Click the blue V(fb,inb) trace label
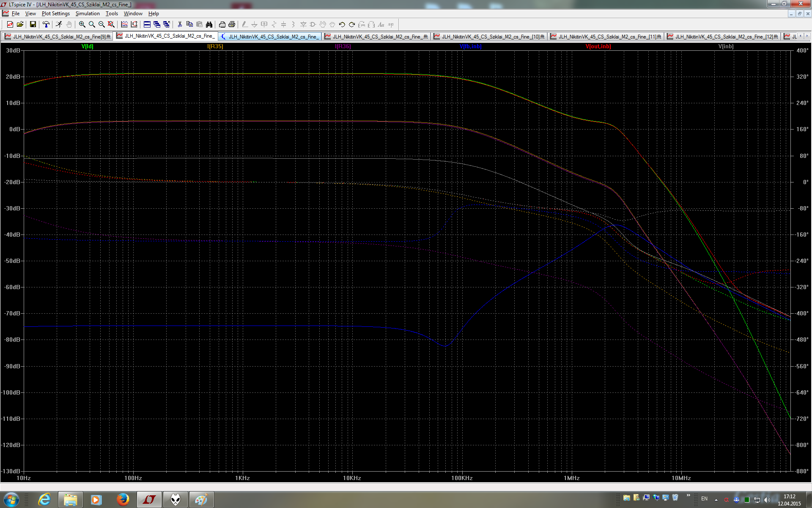The width and height of the screenshot is (812, 508). coord(470,46)
